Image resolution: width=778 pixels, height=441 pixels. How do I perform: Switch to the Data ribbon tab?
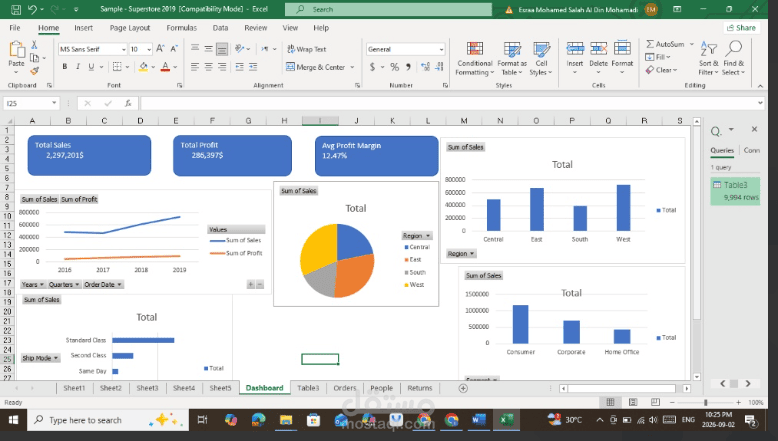pos(220,28)
